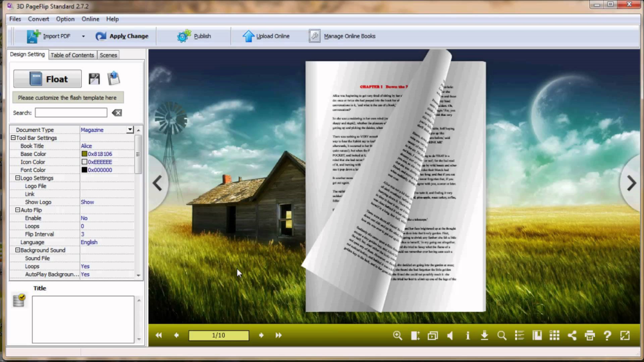Screen dimensions: 644x362
Task: Click the book info icon
Action: pyautogui.click(x=468, y=336)
